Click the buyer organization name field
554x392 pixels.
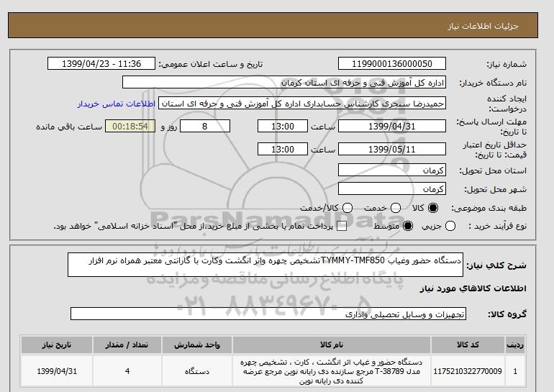[x=284, y=83]
